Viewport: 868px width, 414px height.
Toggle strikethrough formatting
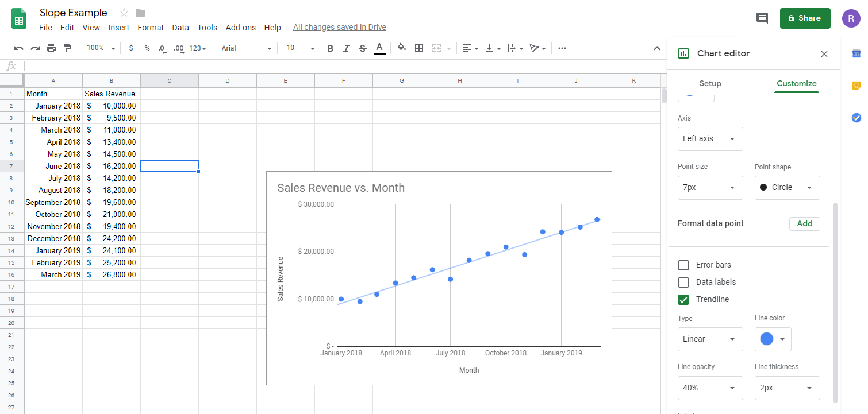(x=362, y=48)
